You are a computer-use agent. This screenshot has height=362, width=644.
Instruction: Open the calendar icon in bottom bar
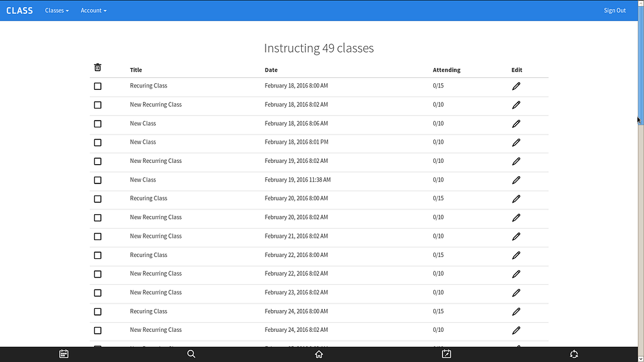[63, 354]
